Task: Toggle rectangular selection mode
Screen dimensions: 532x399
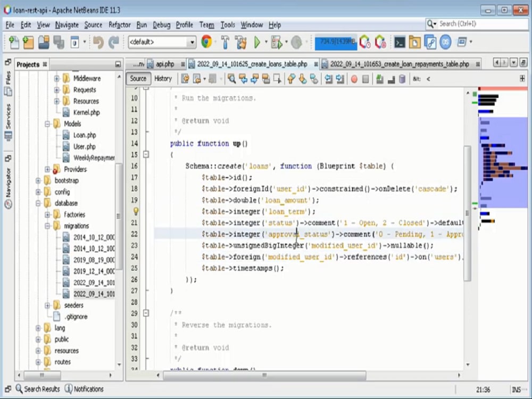Action: (x=277, y=79)
